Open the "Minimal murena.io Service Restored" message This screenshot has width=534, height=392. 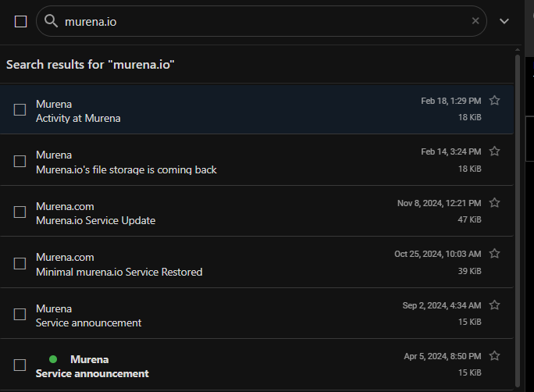(257, 262)
